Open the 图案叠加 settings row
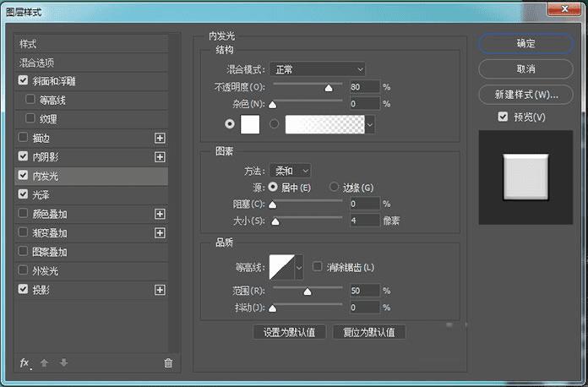This screenshot has width=588, height=387. coord(91,252)
